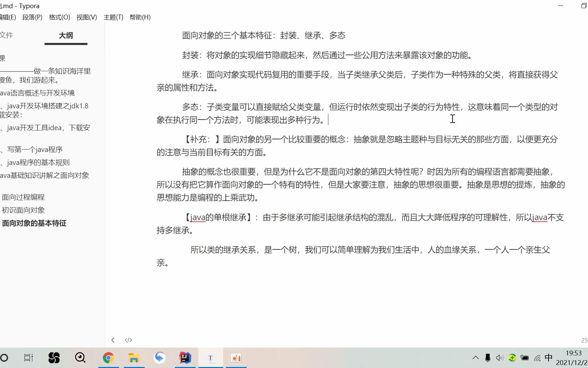588x368 pixels.
Task: Switch input method by clicking 中 indicator
Action: coord(549,358)
